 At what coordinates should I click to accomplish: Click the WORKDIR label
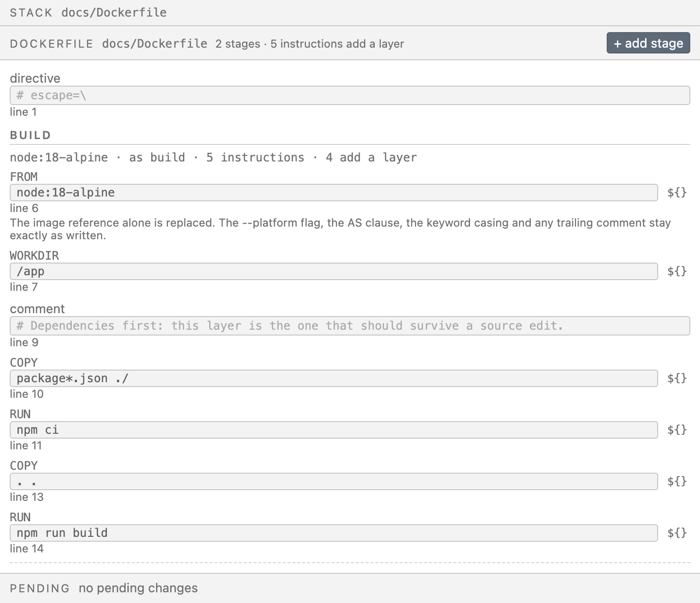34,255
